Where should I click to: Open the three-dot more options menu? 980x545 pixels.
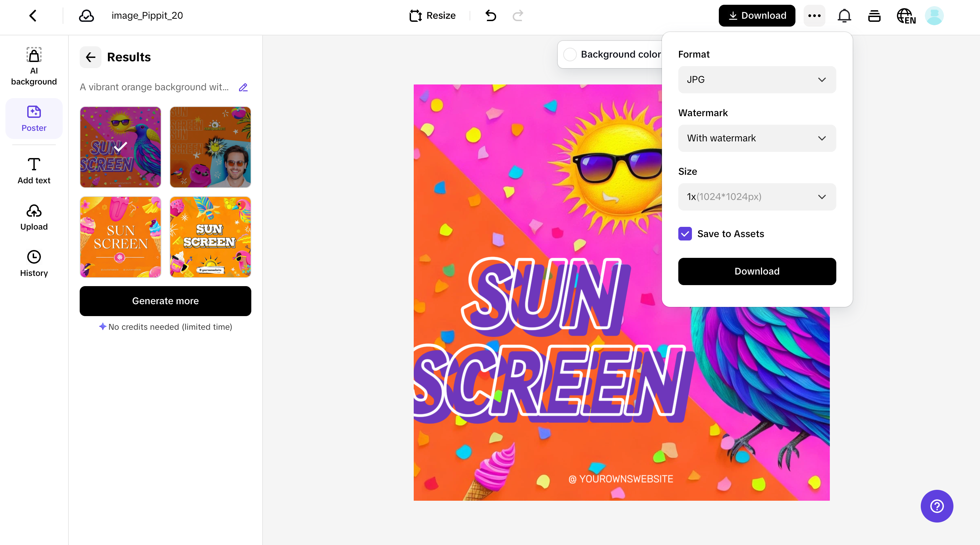(x=814, y=16)
